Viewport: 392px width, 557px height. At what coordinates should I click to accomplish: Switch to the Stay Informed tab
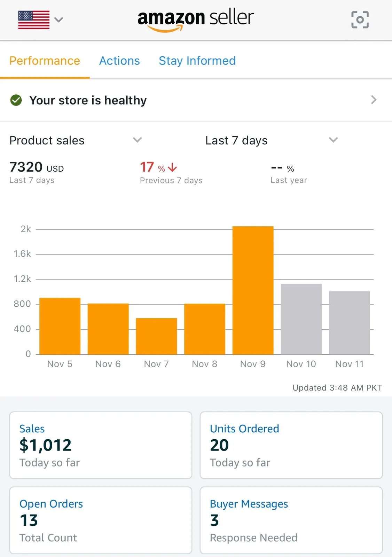click(197, 61)
